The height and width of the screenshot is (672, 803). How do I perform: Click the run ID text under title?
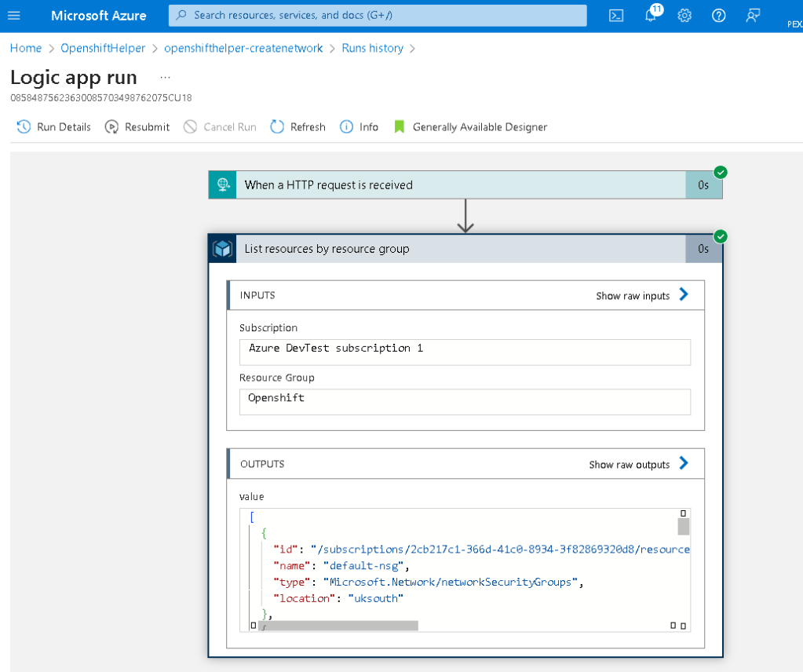pyautogui.click(x=101, y=98)
